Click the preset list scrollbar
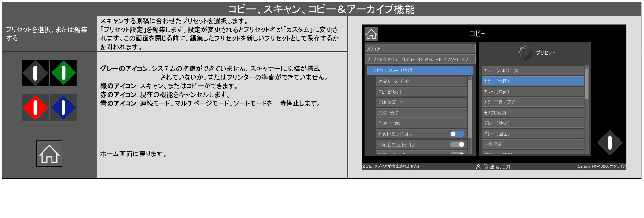 (587, 84)
